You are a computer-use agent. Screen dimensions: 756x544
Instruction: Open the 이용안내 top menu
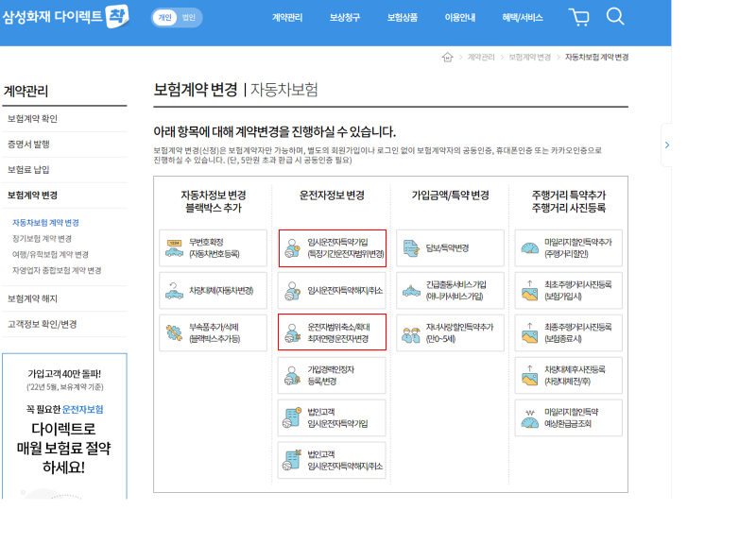[460, 17]
